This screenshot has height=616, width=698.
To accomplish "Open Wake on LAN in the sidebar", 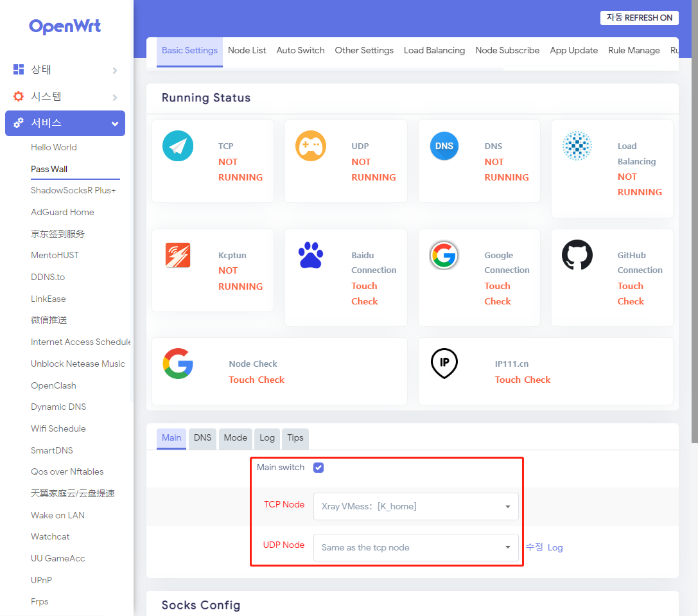I will coord(58,515).
